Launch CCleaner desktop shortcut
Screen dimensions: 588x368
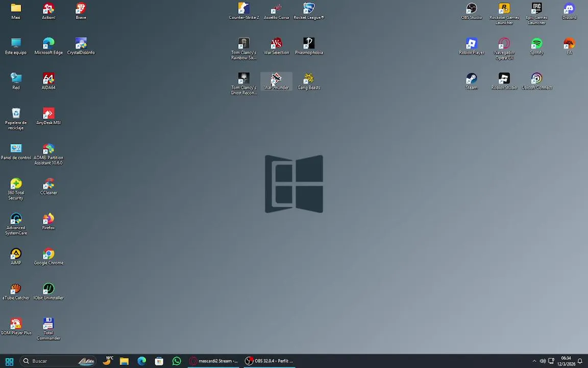tap(48, 186)
